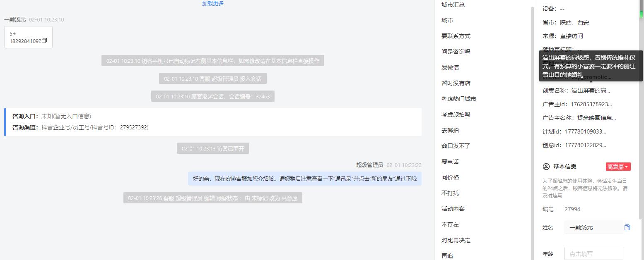
Task: Choose the 要电话 quick reply
Action: [450, 162]
